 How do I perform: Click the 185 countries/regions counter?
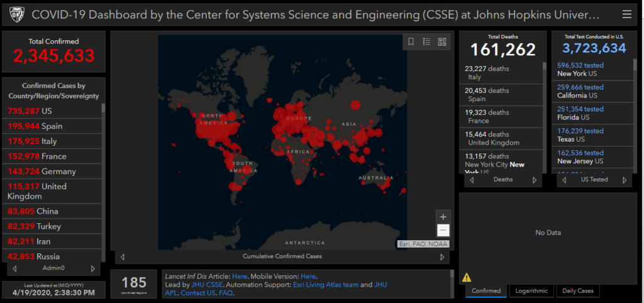[x=134, y=282]
